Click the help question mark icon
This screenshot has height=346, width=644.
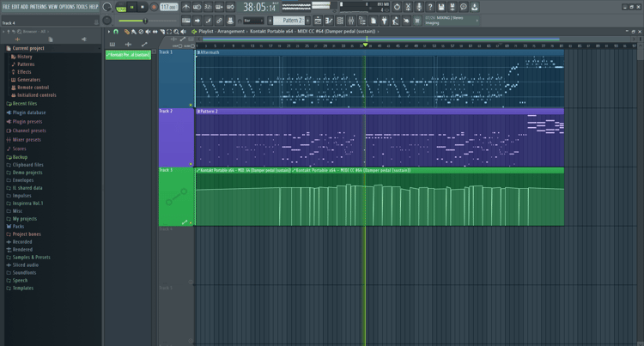pos(430,7)
